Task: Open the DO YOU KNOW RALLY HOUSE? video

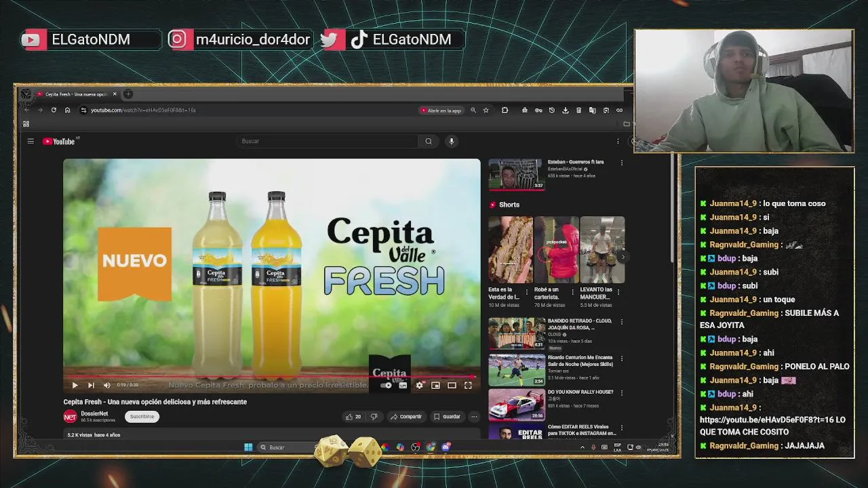Action: point(517,404)
